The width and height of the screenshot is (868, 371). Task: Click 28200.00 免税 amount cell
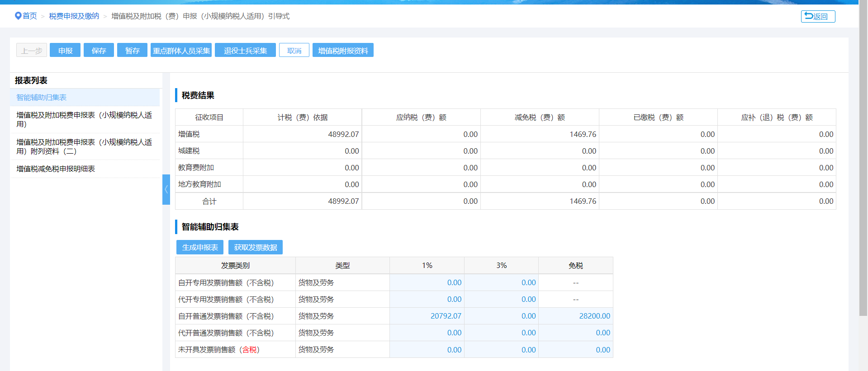(576, 316)
